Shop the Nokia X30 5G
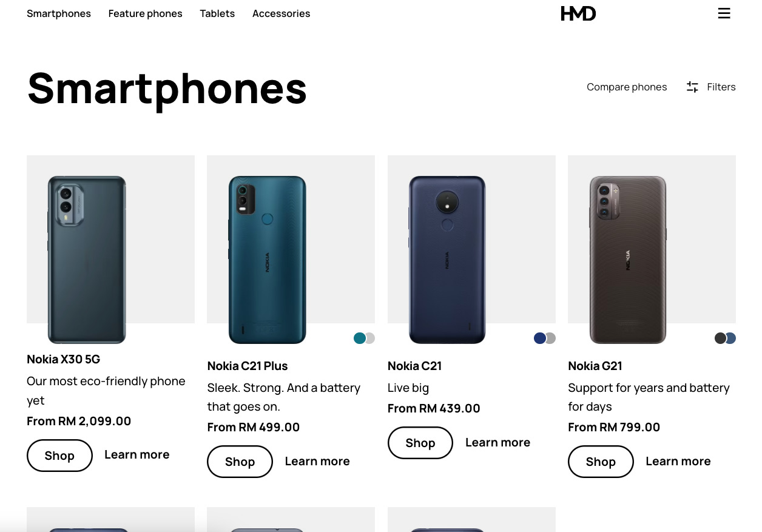 tap(59, 456)
